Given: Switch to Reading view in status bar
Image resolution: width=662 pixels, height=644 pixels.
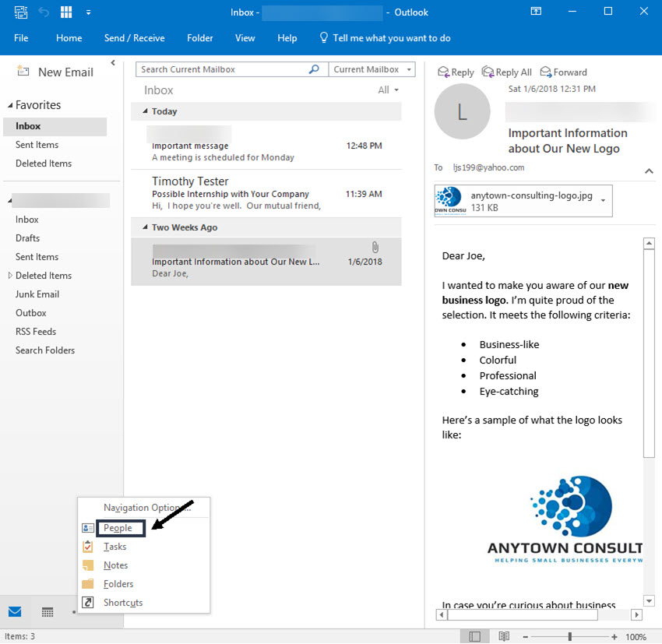Looking at the screenshot, I should tap(503, 635).
